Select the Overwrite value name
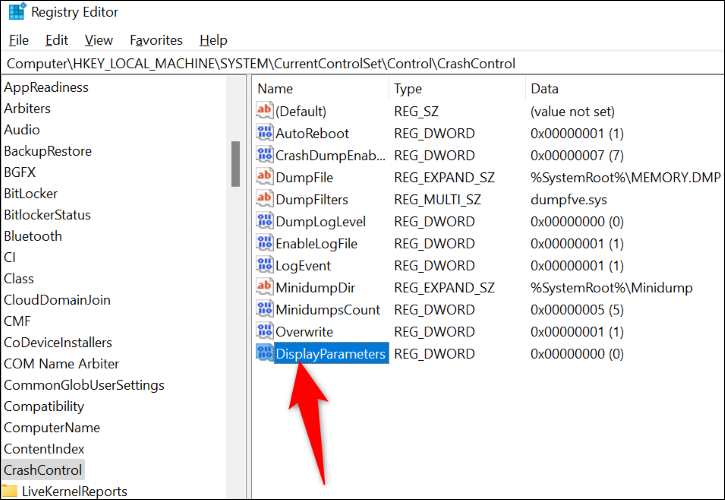Viewport: 725px width, 500px height. coord(304,332)
